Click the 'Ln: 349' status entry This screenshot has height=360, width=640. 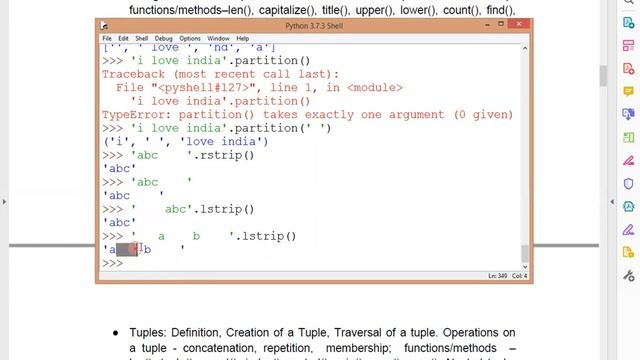click(x=498, y=276)
